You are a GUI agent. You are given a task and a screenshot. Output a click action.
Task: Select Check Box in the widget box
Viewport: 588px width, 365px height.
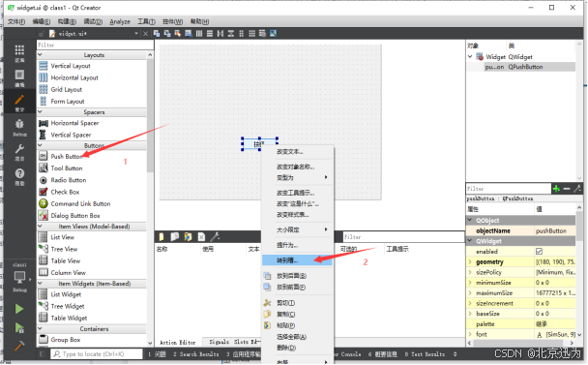pyautogui.click(x=65, y=192)
